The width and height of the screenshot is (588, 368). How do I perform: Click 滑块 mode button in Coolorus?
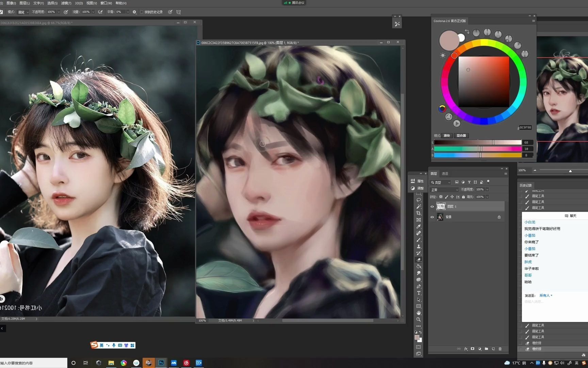coord(447,136)
